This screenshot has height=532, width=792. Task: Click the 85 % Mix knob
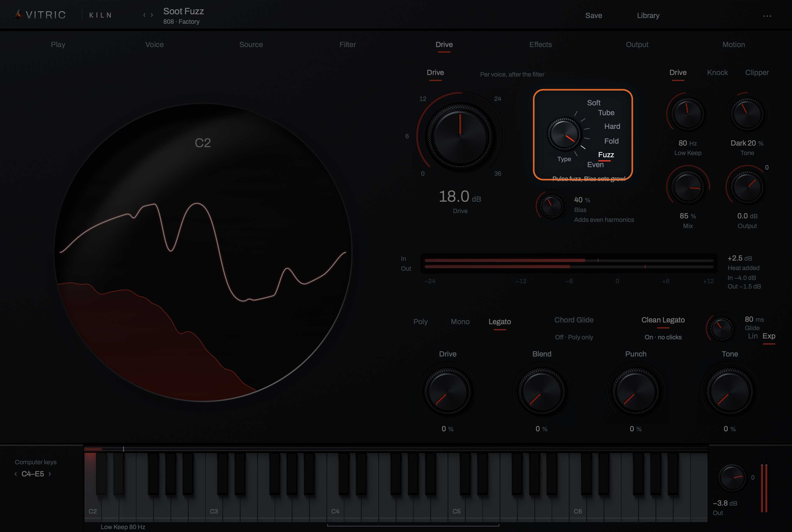tap(688, 187)
